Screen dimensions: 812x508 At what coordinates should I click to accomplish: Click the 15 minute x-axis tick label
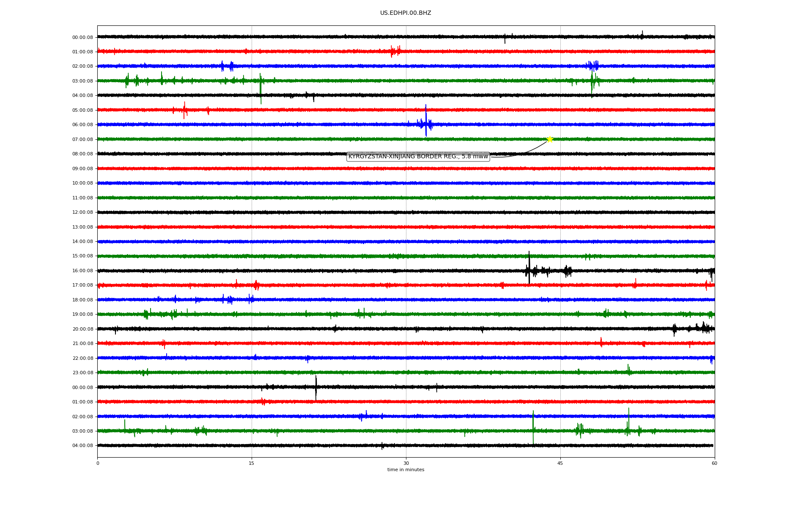[252, 464]
